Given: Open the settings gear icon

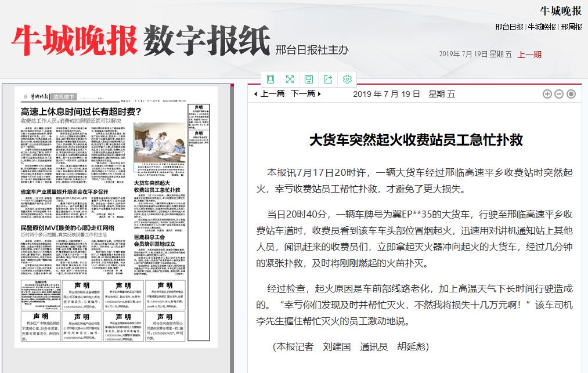Looking at the screenshot, I should 347,79.
